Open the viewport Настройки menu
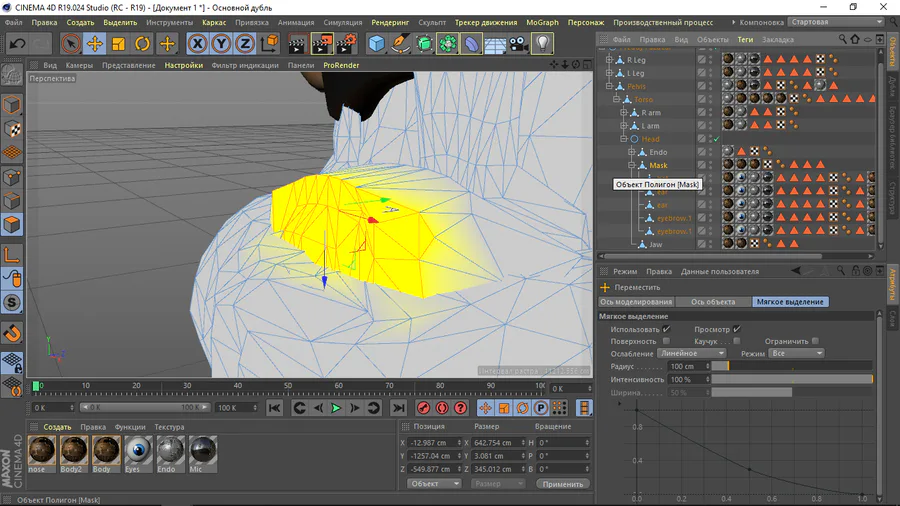 (x=184, y=65)
